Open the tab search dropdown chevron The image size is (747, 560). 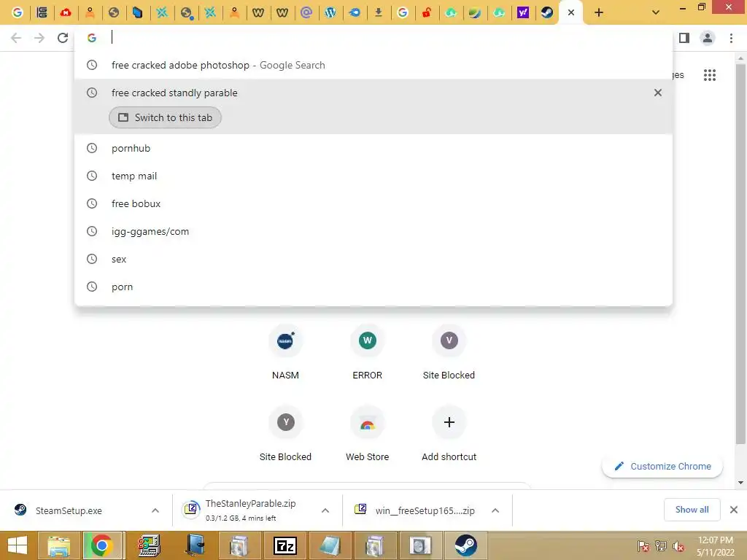point(656,12)
